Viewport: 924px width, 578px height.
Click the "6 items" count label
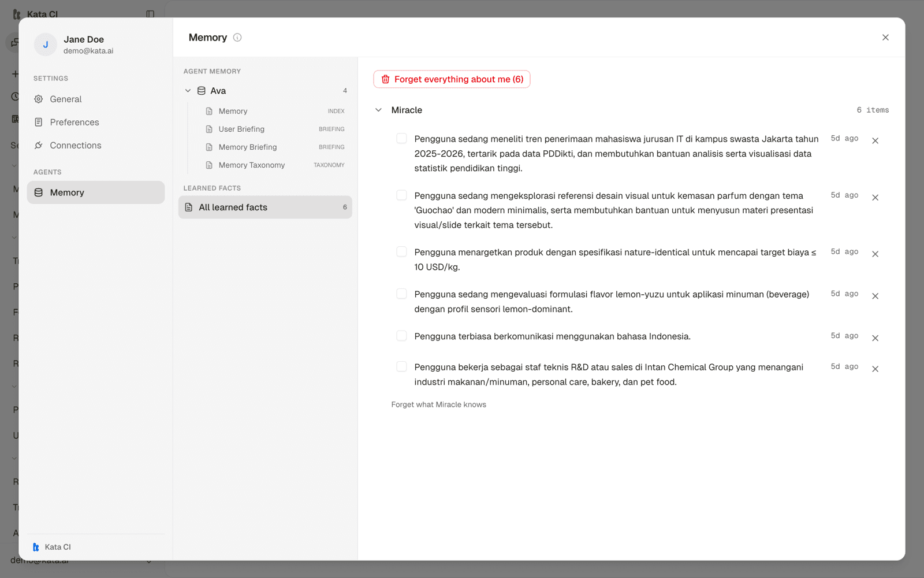[x=873, y=110]
